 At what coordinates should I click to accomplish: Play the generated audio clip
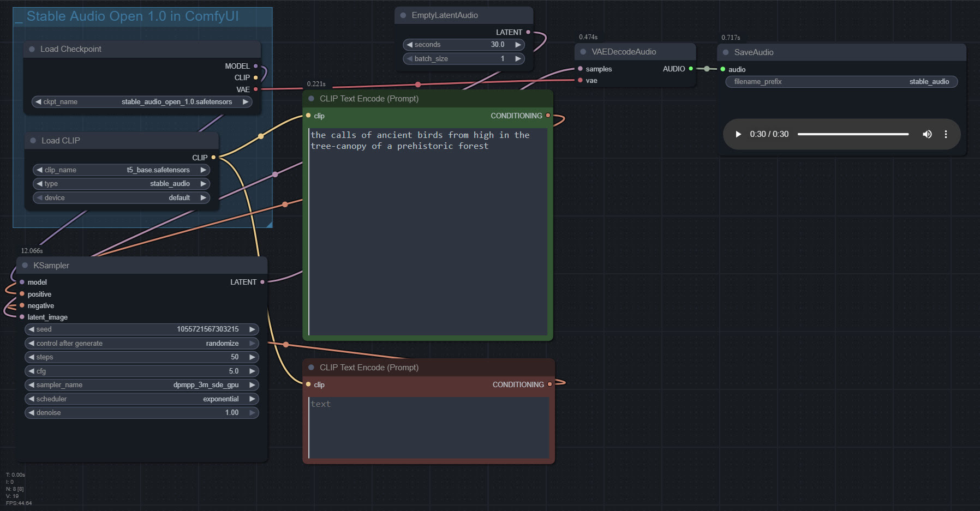click(738, 134)
